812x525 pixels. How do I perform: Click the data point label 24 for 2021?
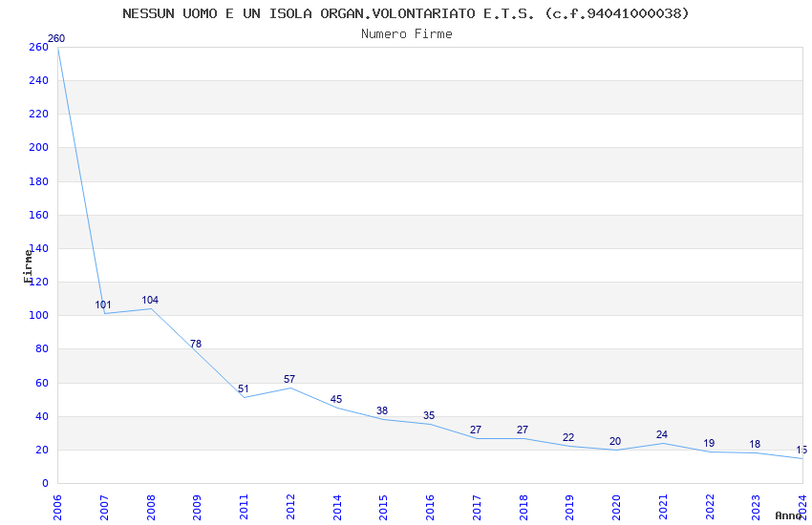pos(662,434)
